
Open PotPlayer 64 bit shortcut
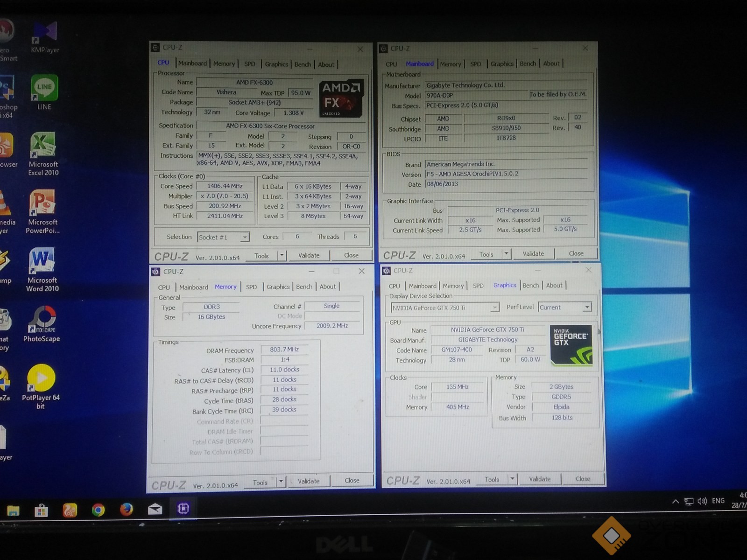coord(41,387)
